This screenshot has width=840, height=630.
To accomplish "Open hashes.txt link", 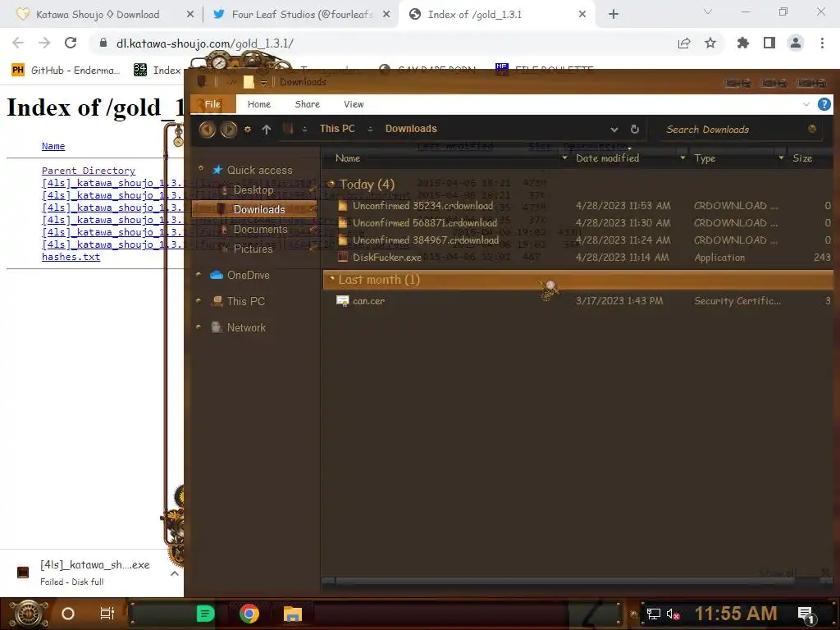I will pos(71,257).
